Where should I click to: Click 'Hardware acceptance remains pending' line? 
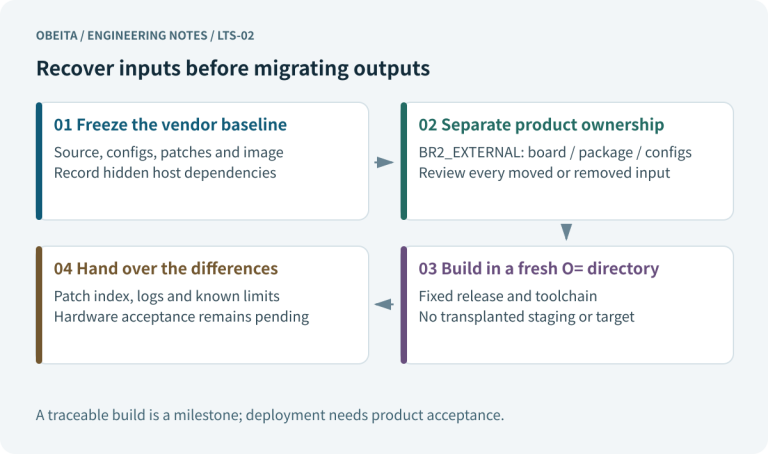pyautogui.click(x=181, y=317)
